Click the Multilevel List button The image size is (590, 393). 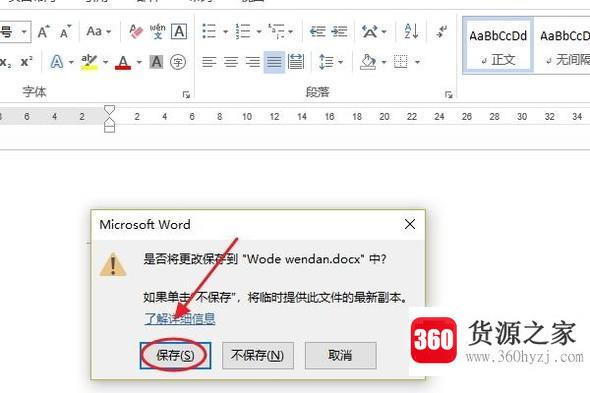pos(276,31)
